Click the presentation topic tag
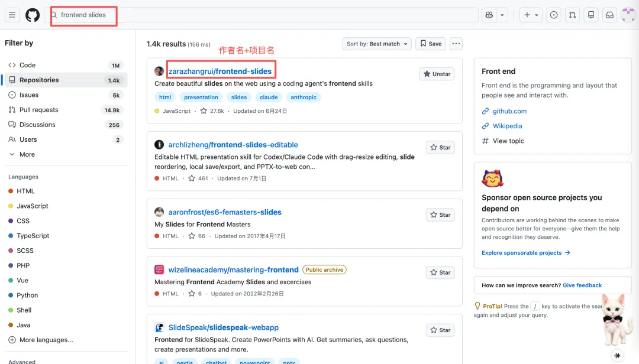The height and width of the screenshot is (364, 639). (x=201, y=97)
